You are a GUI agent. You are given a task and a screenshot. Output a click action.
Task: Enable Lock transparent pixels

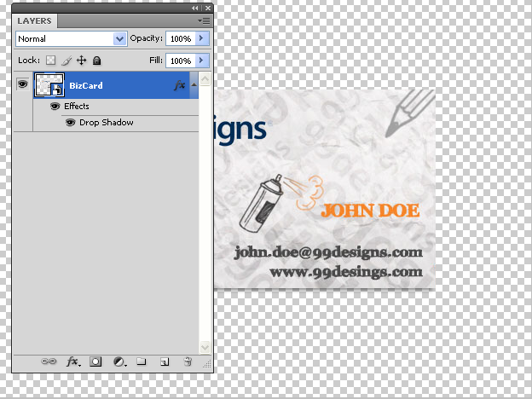50,61
